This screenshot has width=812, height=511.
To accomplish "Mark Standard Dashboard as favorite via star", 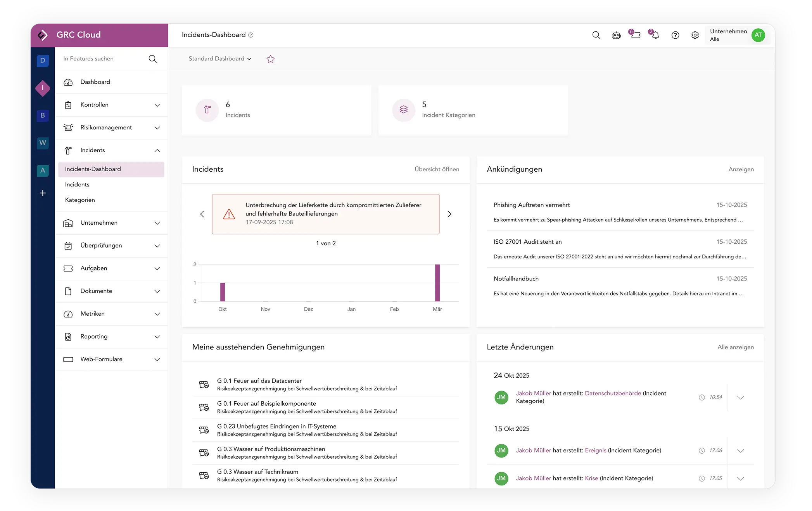I will coord(270,59).
